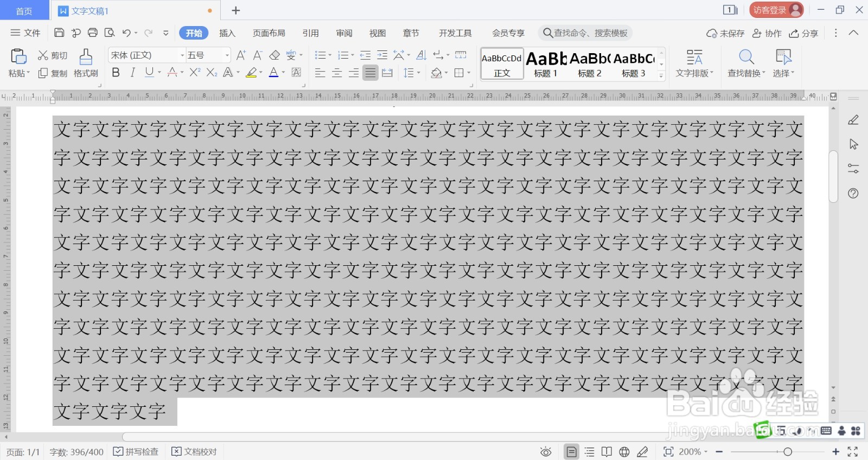Toggle Italic formatting

(x=132, y=73)
